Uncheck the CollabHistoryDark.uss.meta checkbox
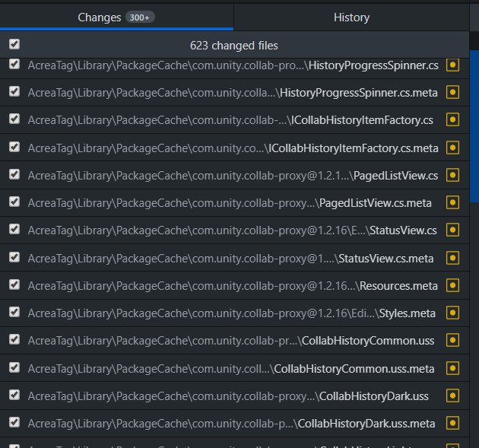The height and width of the screenshot is (448, 479). coord(14,422)
